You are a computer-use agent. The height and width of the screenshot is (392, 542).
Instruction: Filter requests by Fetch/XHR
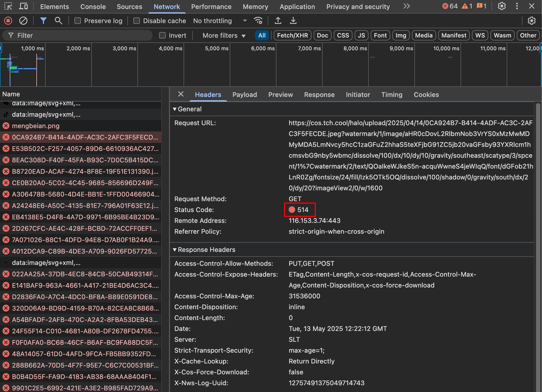(x=292, y=35)
